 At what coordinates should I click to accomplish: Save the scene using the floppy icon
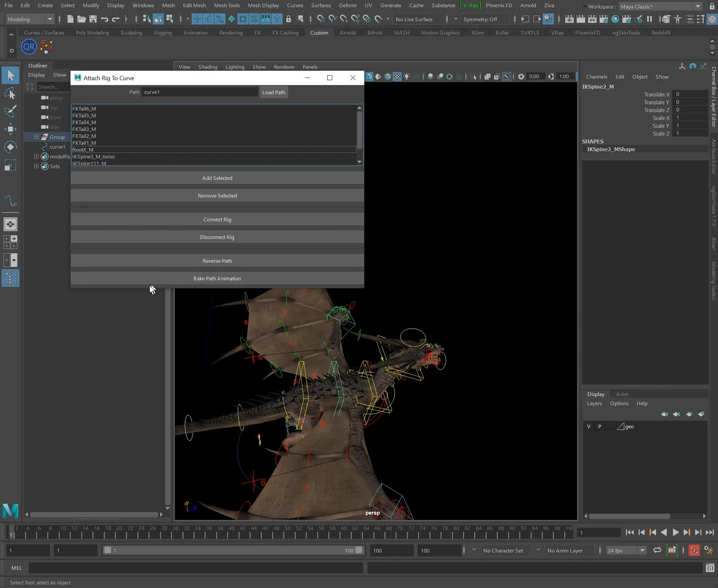click(x=93, y=19)
